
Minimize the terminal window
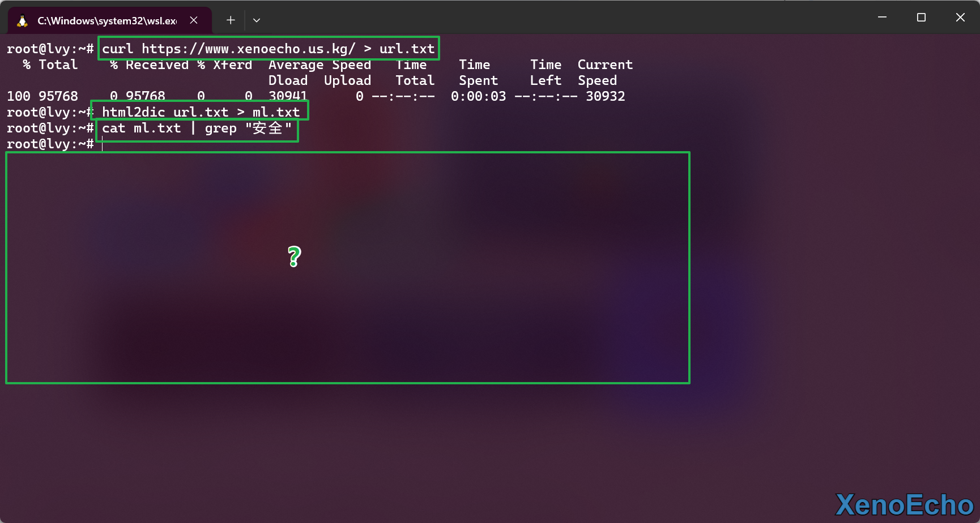click(882, 18)
